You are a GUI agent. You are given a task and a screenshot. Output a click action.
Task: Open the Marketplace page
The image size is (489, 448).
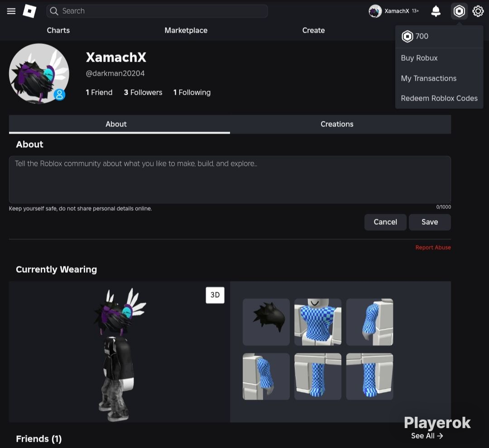coord(186,30)
